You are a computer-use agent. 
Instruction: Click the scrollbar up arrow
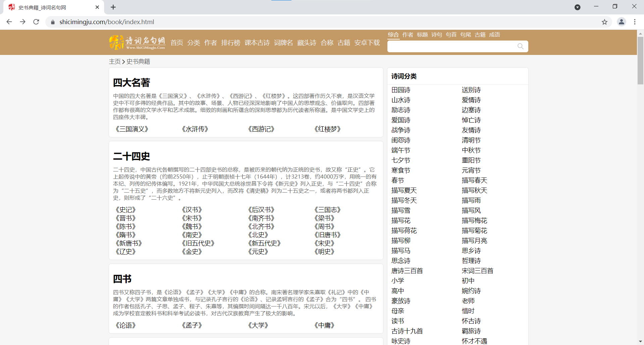640,33
